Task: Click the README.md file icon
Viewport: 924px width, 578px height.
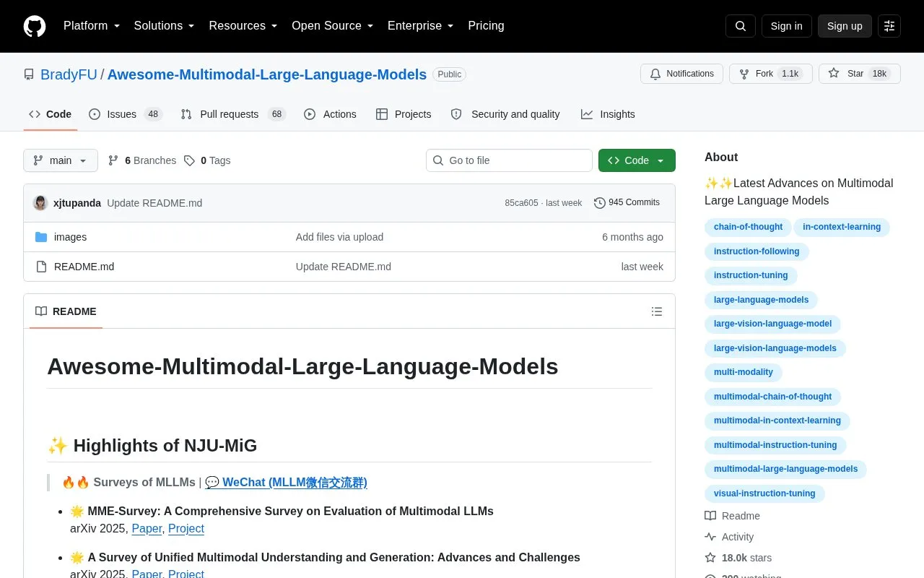Action: pos(41,267)
